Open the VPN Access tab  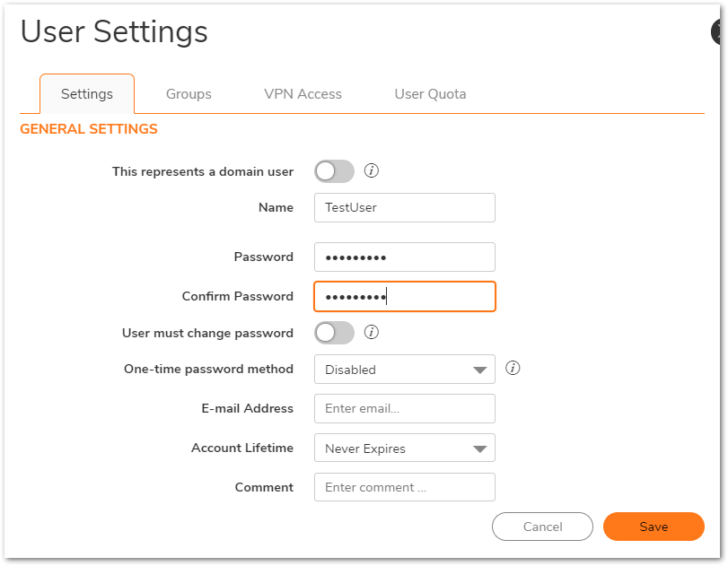(303, 94)
